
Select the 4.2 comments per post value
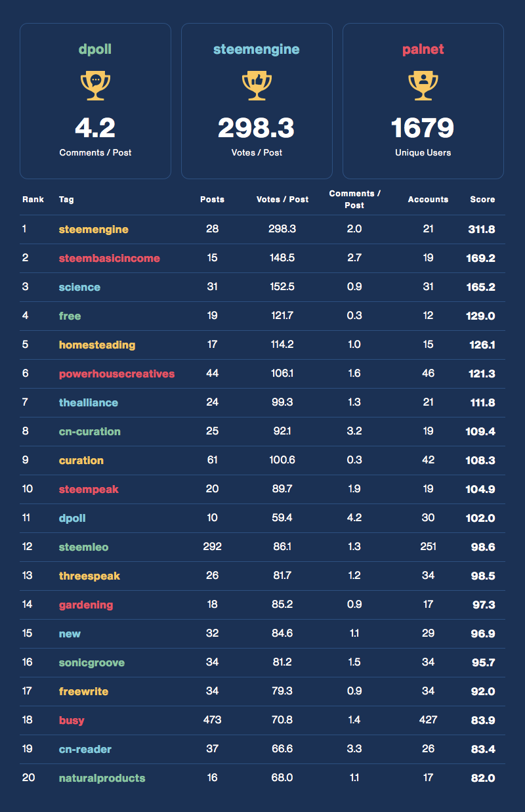pyautogui.click(x=95, y=127)
